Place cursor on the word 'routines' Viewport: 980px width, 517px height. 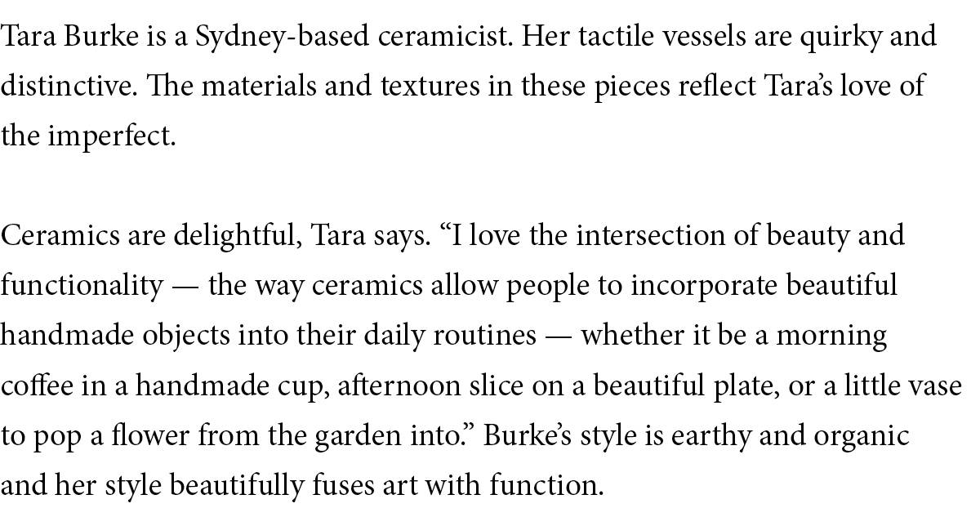click(x=487, y=335)
